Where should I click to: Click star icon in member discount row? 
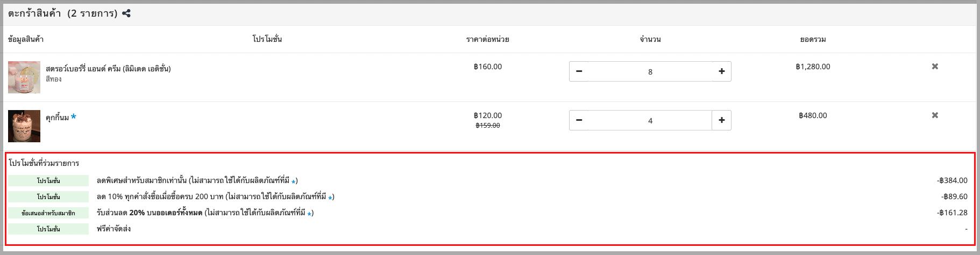tap(294, 182)
